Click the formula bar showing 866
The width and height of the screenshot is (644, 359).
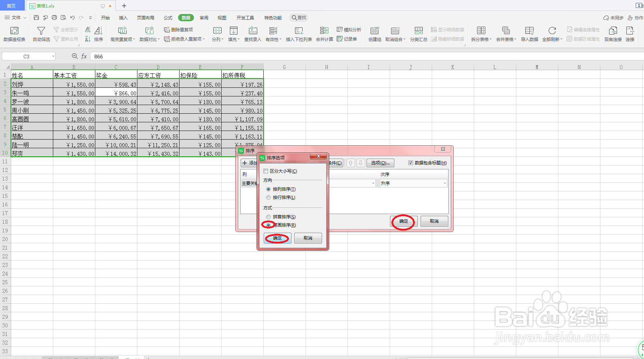[366, 56]
